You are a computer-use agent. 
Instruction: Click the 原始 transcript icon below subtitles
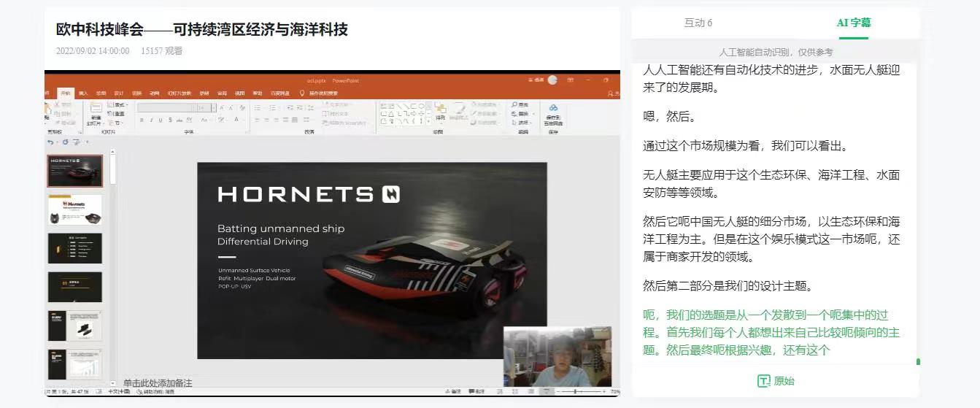pos(764,381)
